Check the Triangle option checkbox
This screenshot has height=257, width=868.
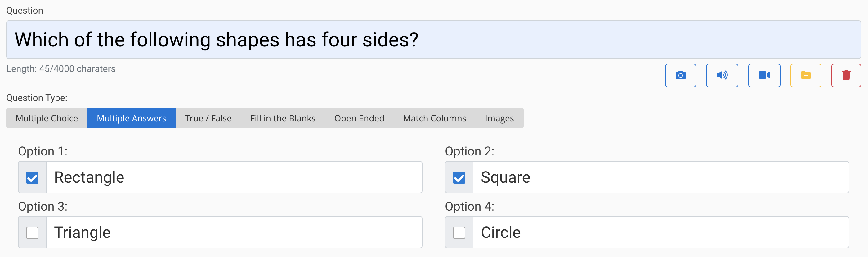coord(32,232)
